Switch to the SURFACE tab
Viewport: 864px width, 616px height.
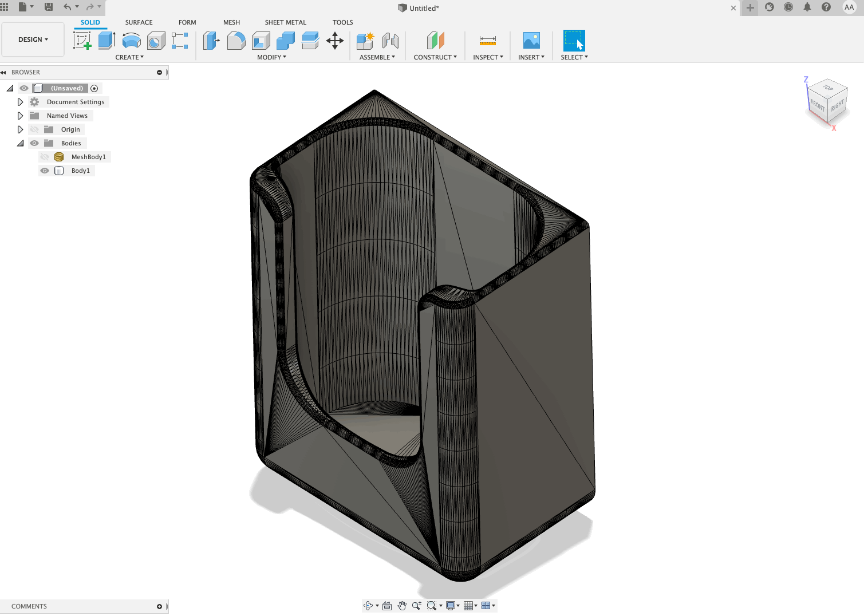point(139,22)
